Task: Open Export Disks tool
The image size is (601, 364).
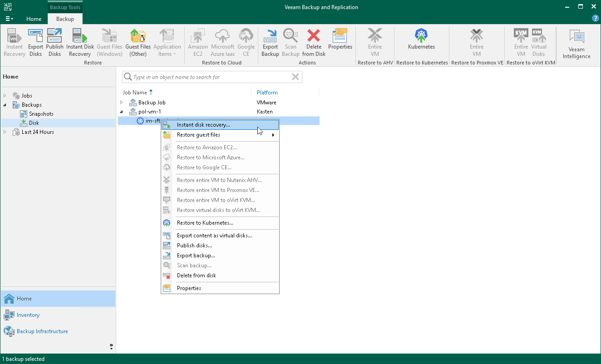Action: click(x=35, y=43)
